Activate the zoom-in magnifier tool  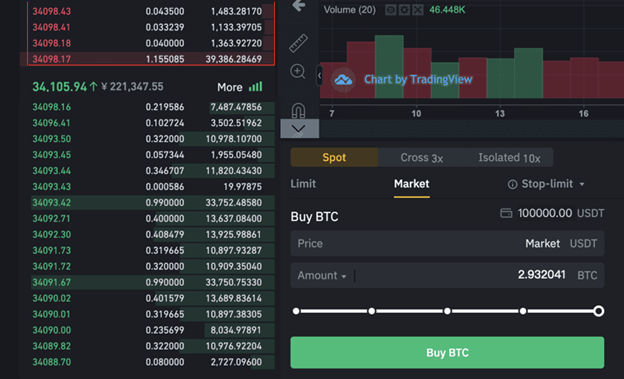coord(298,72)
